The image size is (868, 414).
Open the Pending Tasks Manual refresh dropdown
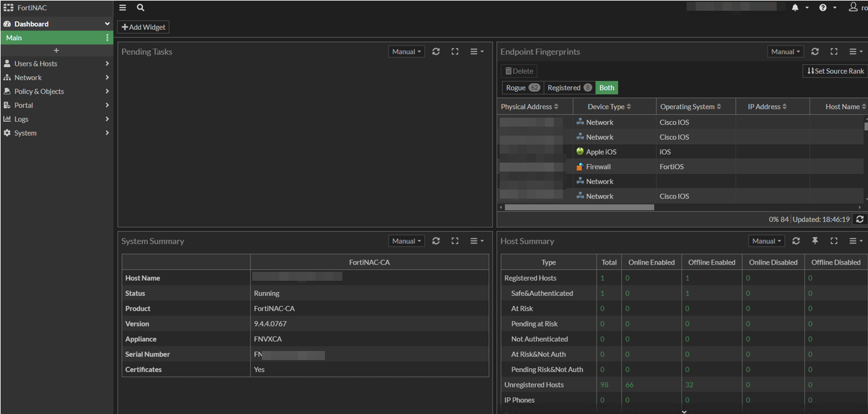click(x=407, y=52)
